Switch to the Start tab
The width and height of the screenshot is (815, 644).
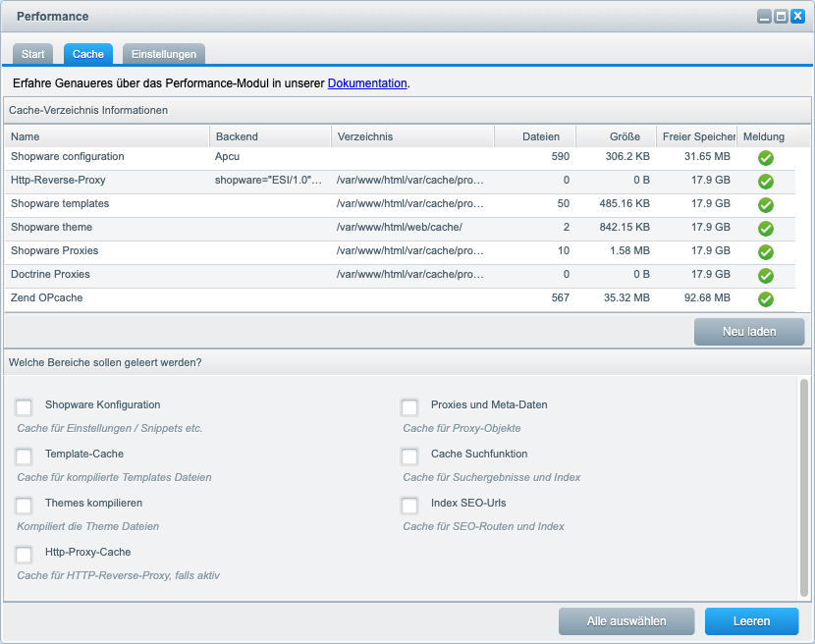tap(32, 54)
